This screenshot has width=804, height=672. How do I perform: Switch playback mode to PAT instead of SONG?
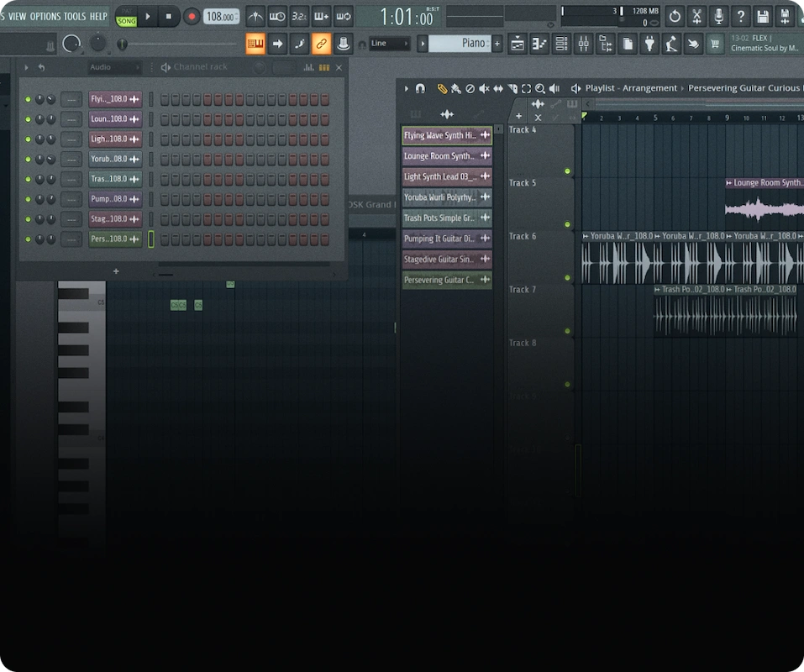point(125,12)
